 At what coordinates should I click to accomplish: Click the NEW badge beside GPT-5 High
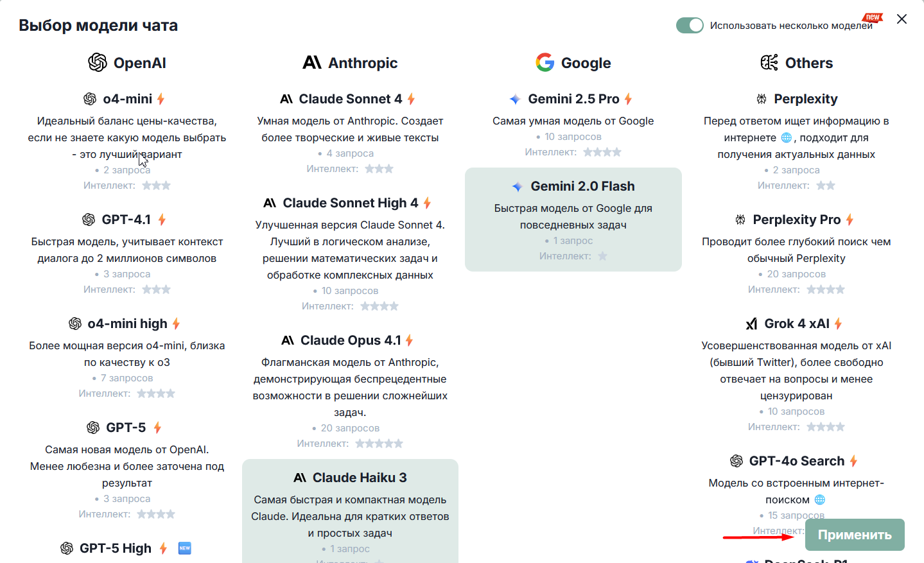coord(184,548)
